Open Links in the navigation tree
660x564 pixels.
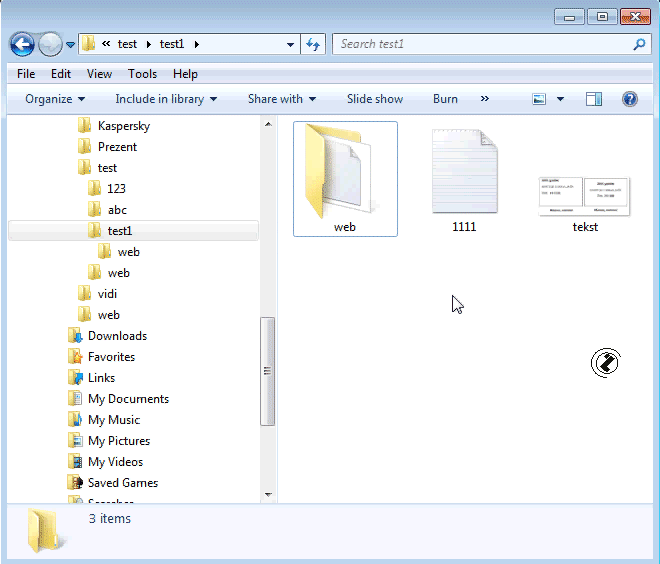point(101,378)
